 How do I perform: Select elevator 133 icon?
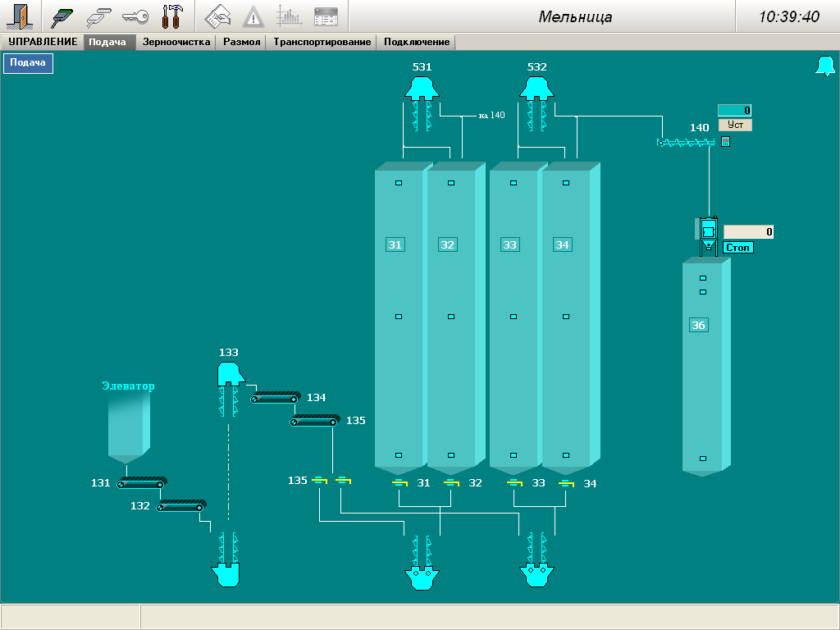(229, 375)
